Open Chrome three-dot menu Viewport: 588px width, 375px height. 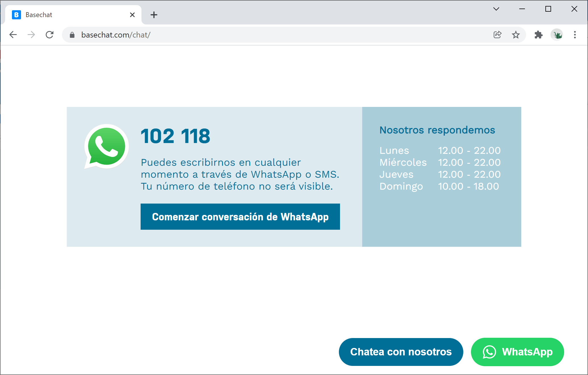pyautogui.click(x=575, y=35)
